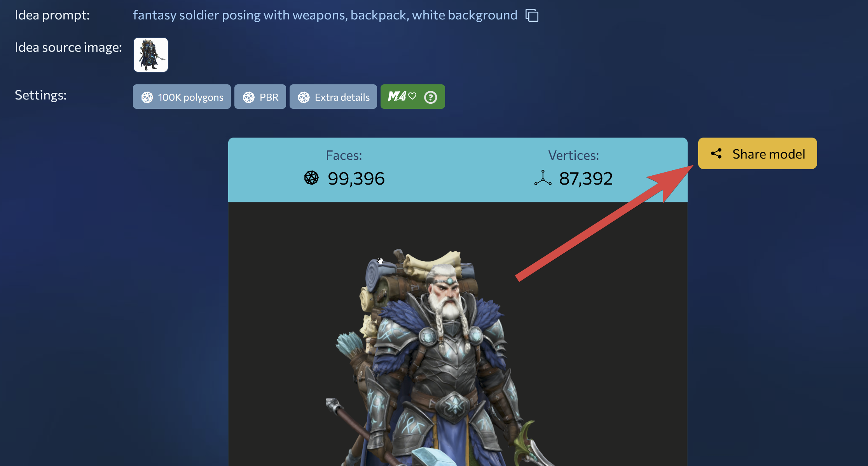Click the heart icon beside M4

(x=412, y=96)
